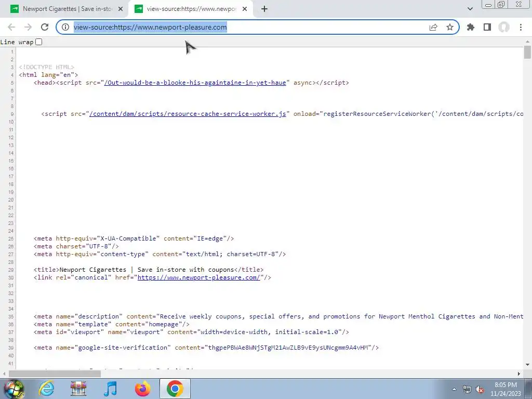Viewport: 532px width, 399px height.
Task: Click the scroll left arrow at bottom
Action: [4, 374]
